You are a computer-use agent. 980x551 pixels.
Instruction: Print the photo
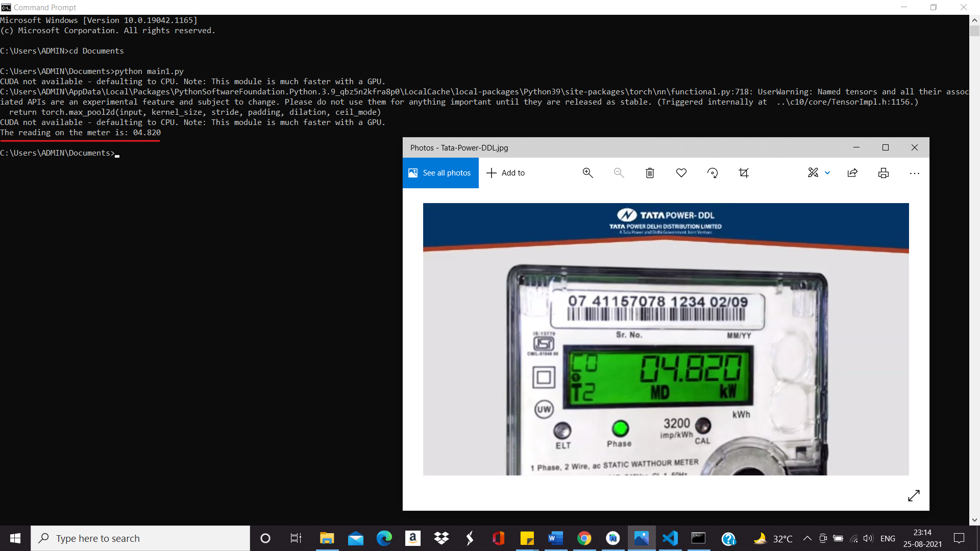(x=884, y=173)
